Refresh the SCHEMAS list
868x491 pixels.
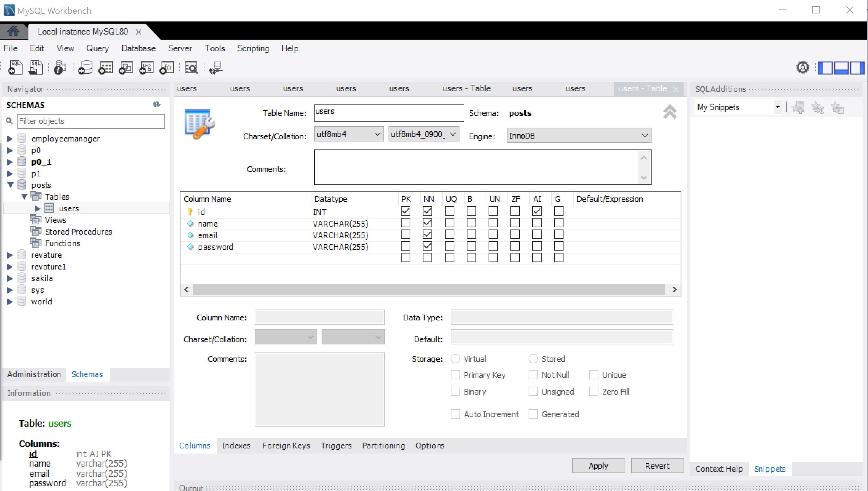(x=156, y=105)
